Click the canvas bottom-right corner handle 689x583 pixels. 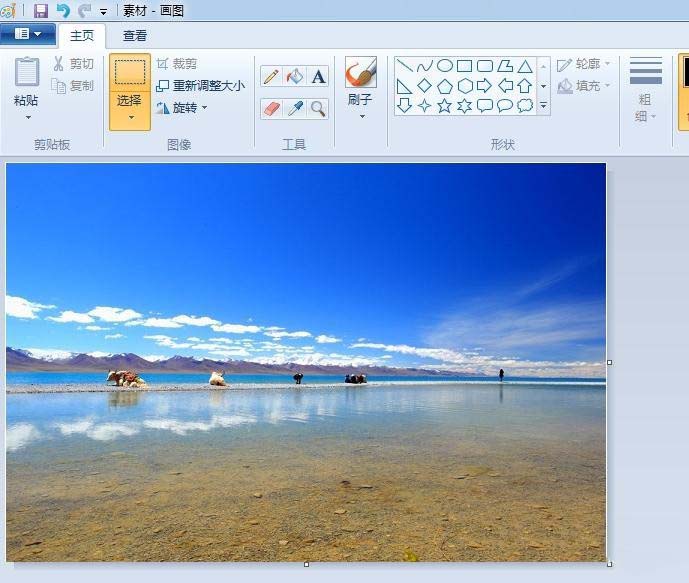[609, 565]
